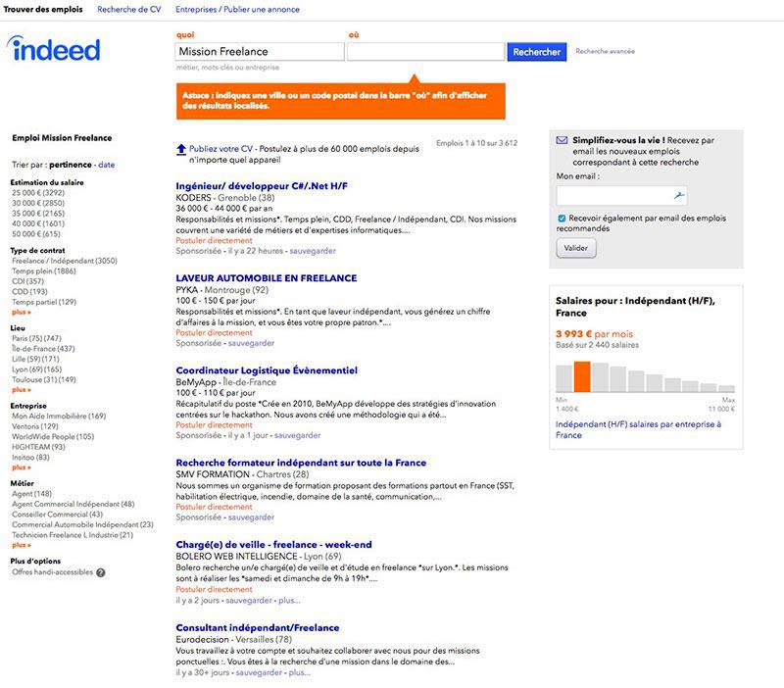
Task: Filter Commercial Automobile Indépendant (23)
Action: [83, 524]
